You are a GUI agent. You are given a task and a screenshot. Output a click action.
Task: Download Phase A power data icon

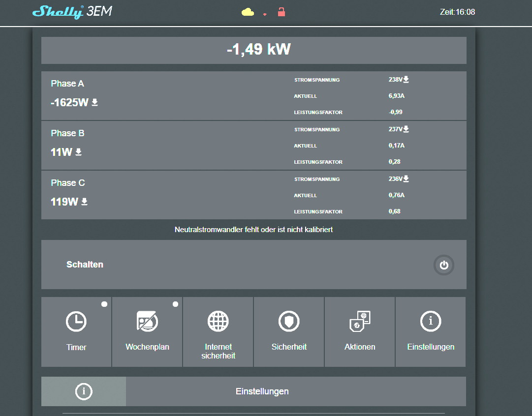(x=94, y=102)
